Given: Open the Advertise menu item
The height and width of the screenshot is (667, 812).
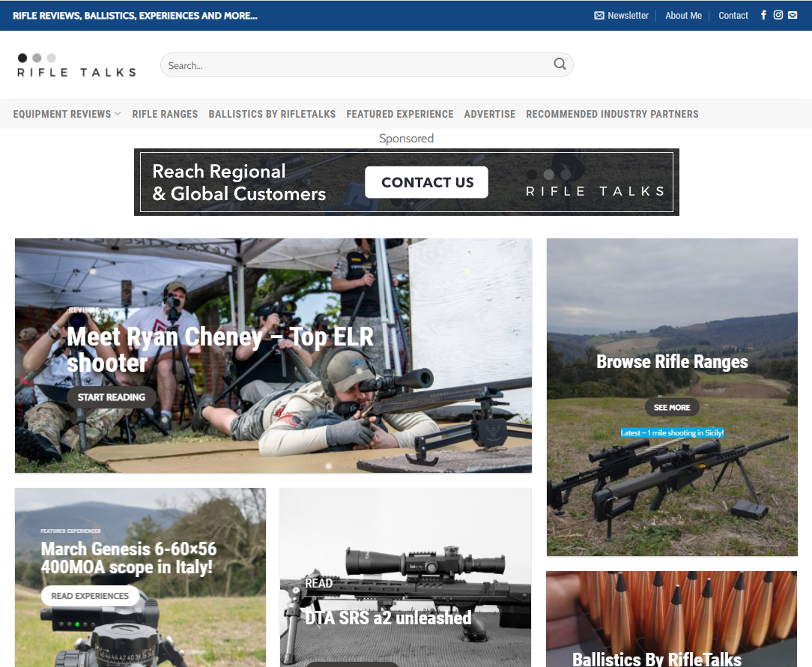Looking at the screenshot, I should [489, 114].
